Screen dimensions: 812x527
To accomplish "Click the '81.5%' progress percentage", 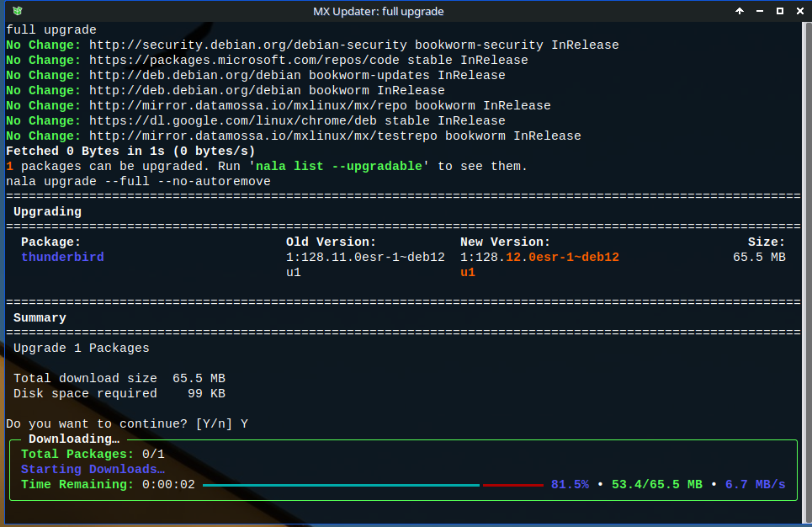I will (570, 485).
